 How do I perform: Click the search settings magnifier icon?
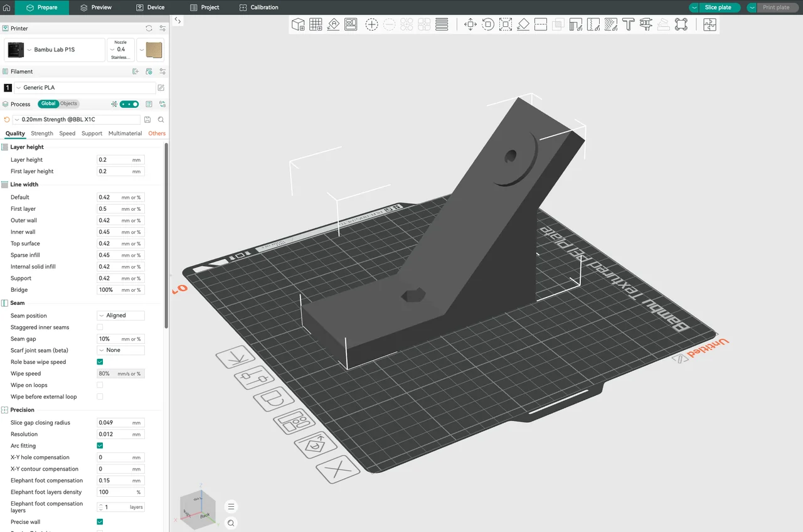pyautogui.click(x=161, y=119)
